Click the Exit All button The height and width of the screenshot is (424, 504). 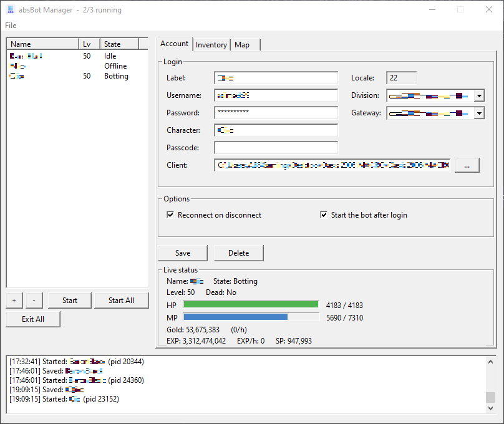click(x=33, y=319)
